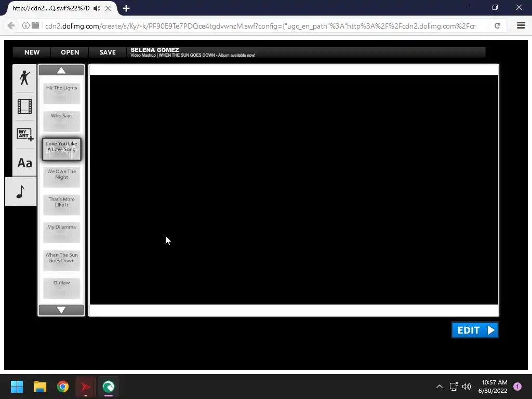
Task: Open the notification center badge
Action: coord(517,387)
